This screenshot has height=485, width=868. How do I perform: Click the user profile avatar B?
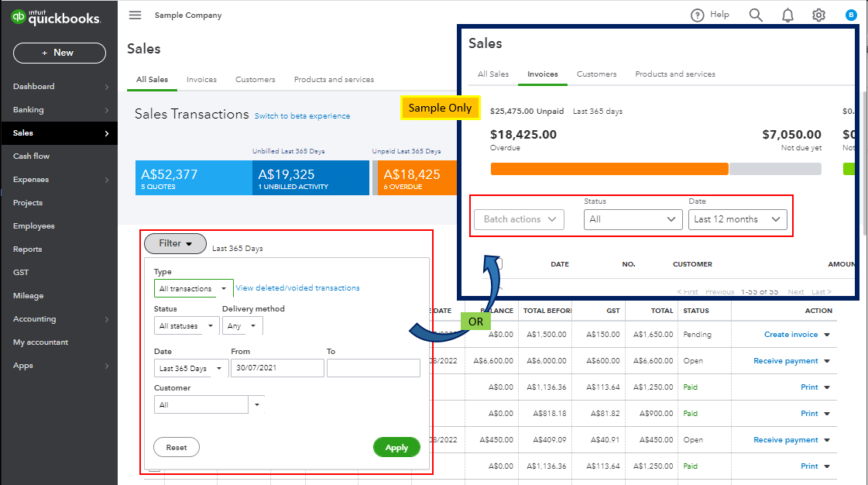click(851, 15)
